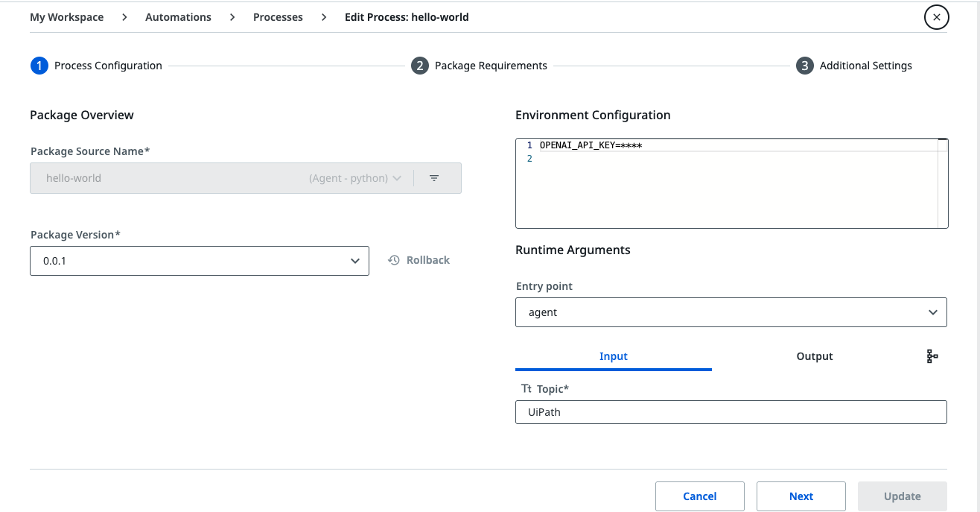Click into the Topic input field
980x512 pixels.
(731, 412)
